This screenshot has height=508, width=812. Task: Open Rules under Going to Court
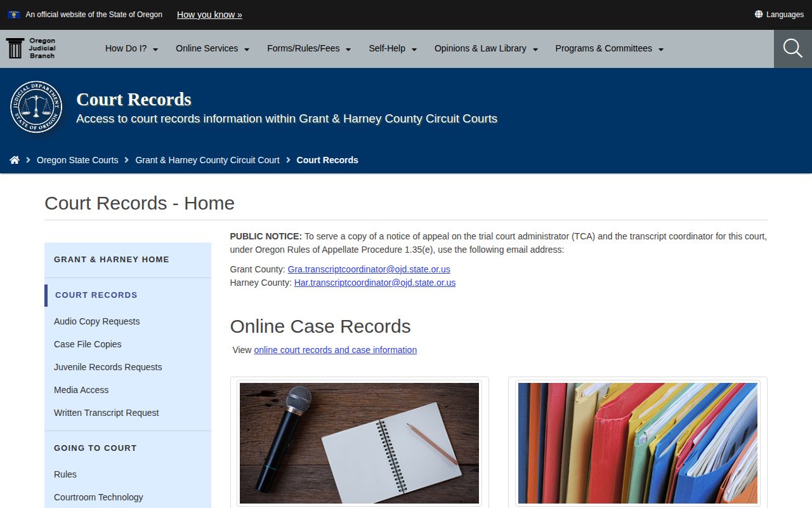pos(65,474)
